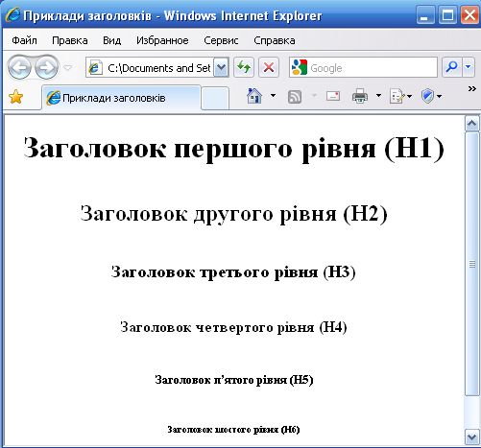Viewport: 481px width, 448px height.
Task: Go forward with the Forward arrow button
Action: 46,67
